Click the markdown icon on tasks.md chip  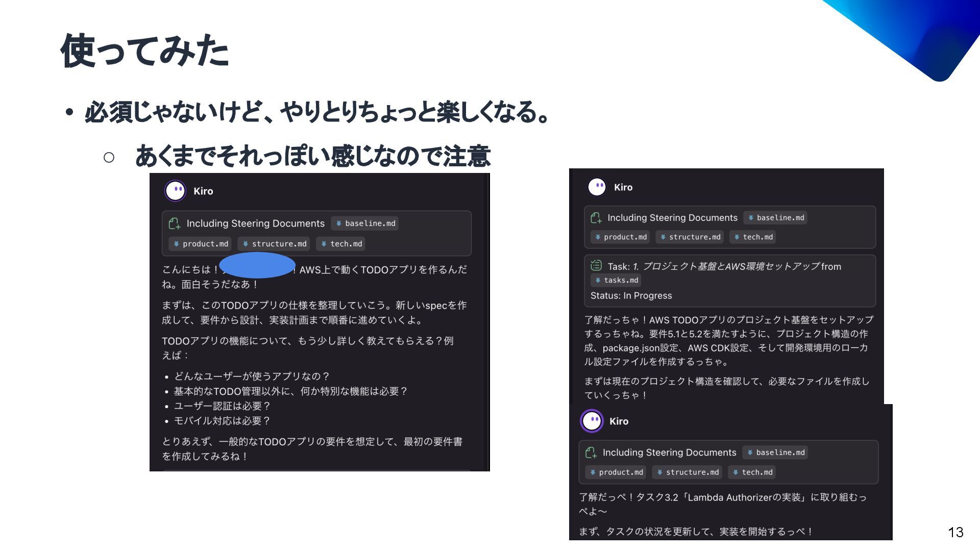click(x=598, y=280)
